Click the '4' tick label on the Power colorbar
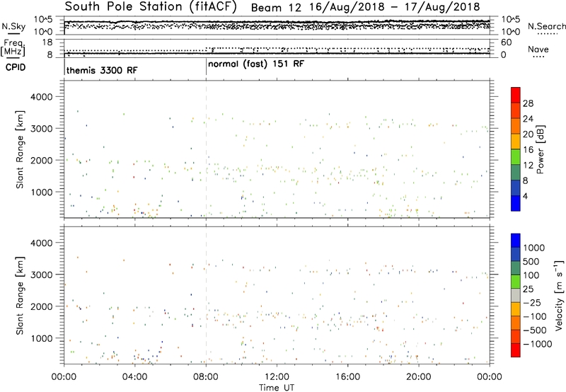 [x=525, y=196]
